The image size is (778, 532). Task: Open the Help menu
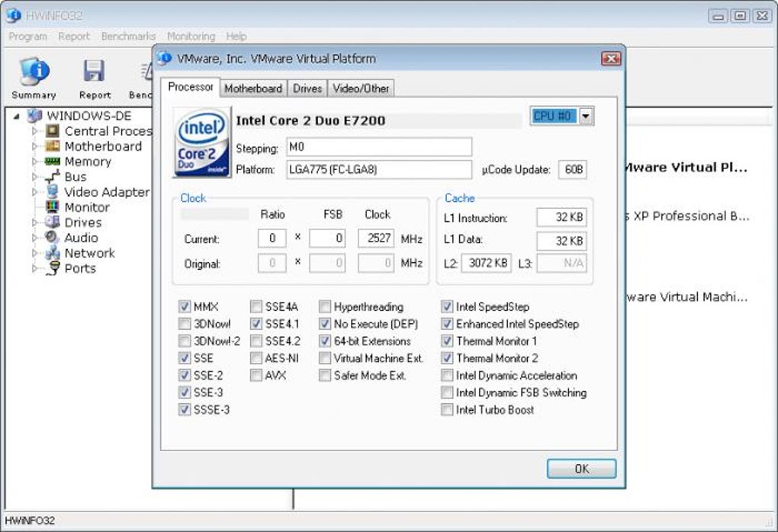pos(236,36)
